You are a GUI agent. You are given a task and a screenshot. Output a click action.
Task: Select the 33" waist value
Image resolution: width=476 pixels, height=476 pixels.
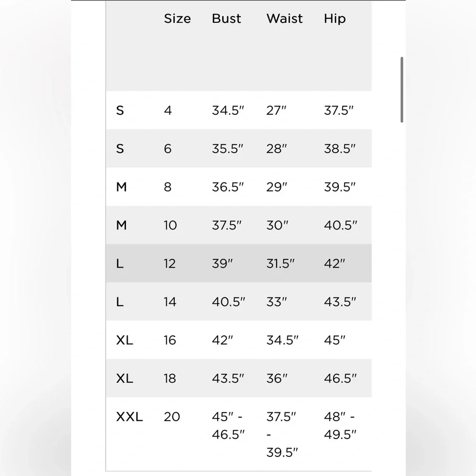click(277, 302)
